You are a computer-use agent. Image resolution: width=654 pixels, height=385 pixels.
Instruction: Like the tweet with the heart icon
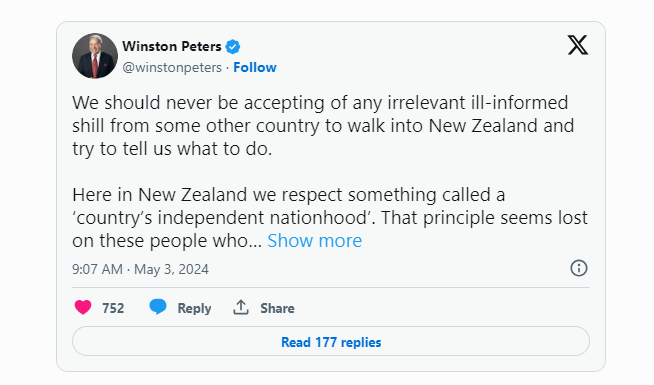(83, 307)
